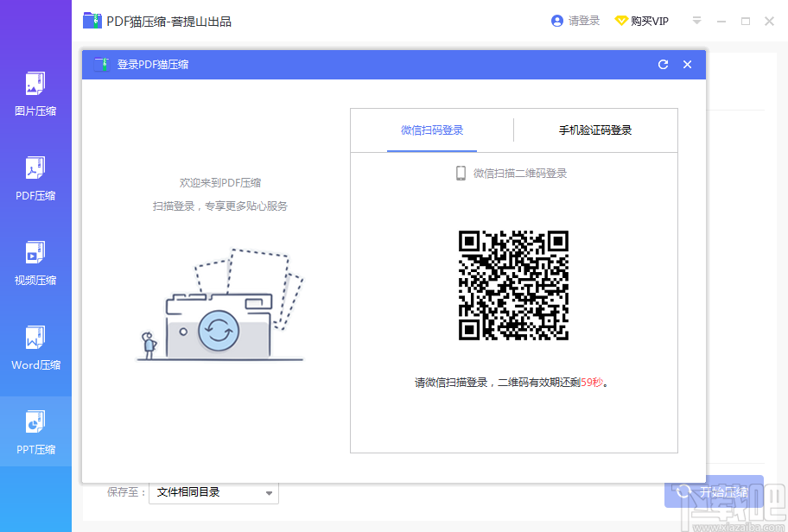The width and height of the screenshot is (788, 532).
Task: Select the 微信扫码登录 tab
Action: 432,130
